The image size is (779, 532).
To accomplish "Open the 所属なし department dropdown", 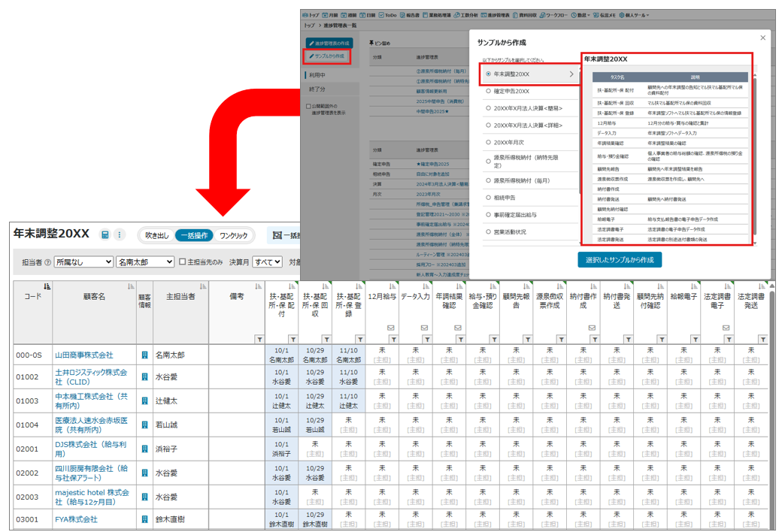I will pos(83,262).
